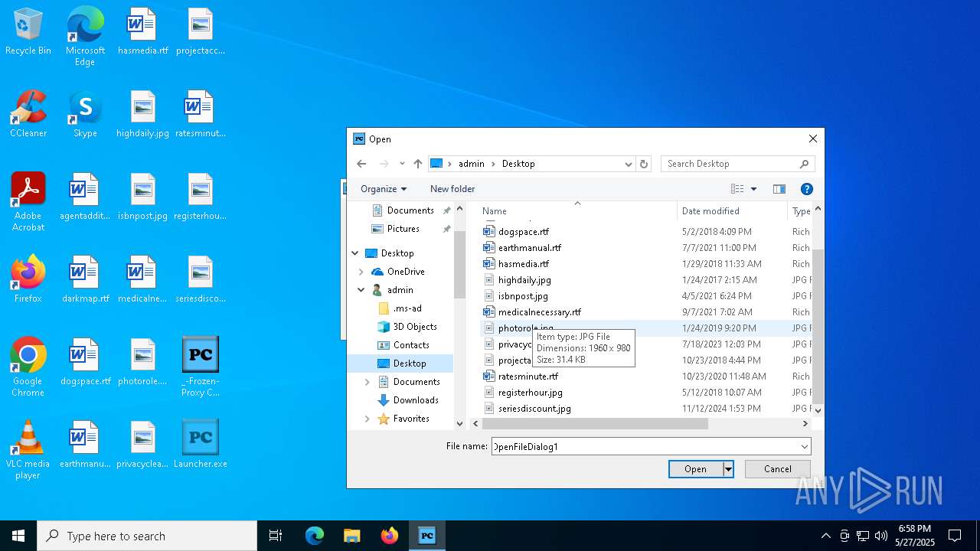
Task: Open the volume control in tray
Action: 880,536
